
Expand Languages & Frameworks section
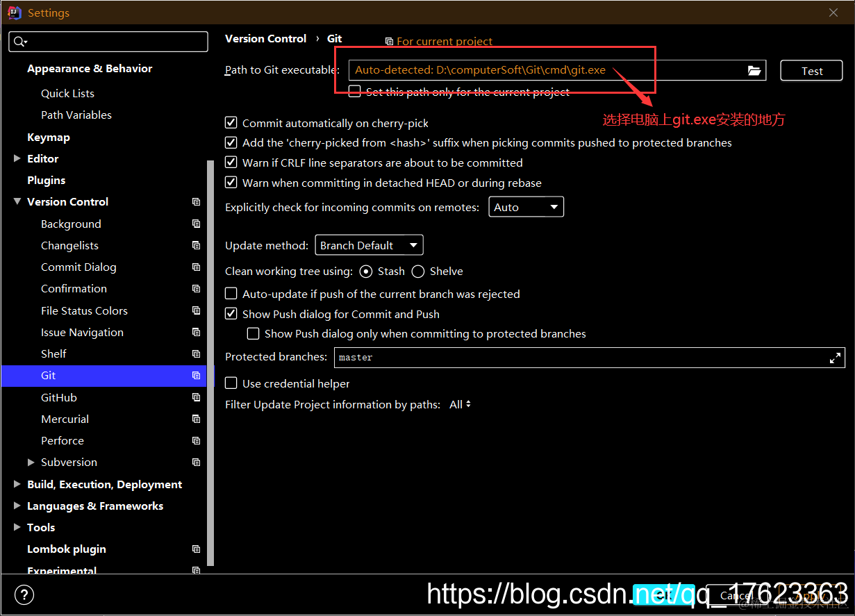click(17, 506)
